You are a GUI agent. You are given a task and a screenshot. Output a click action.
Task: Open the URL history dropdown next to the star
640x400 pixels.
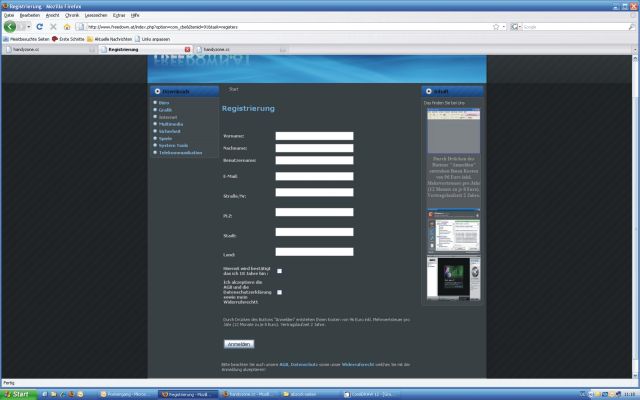click(504, 27)
